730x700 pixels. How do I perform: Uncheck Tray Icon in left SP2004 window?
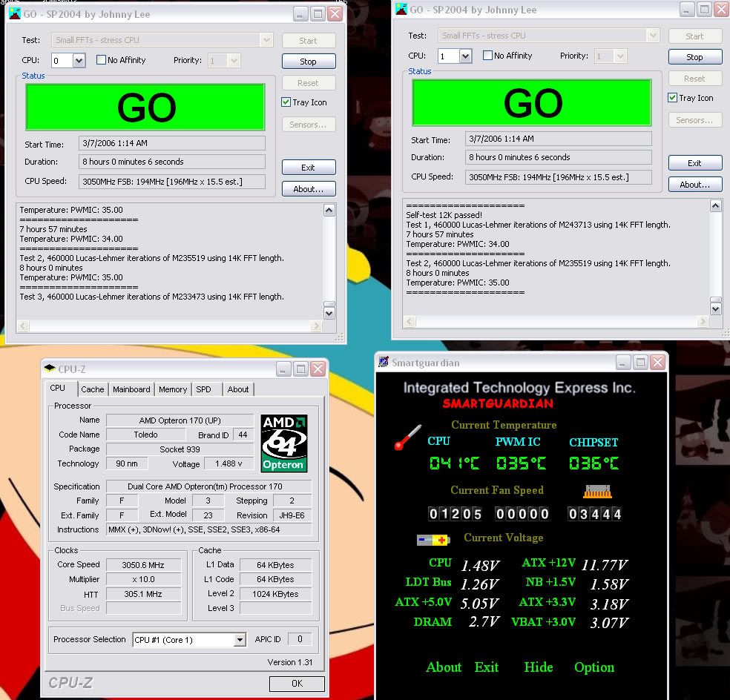point(286,102)
